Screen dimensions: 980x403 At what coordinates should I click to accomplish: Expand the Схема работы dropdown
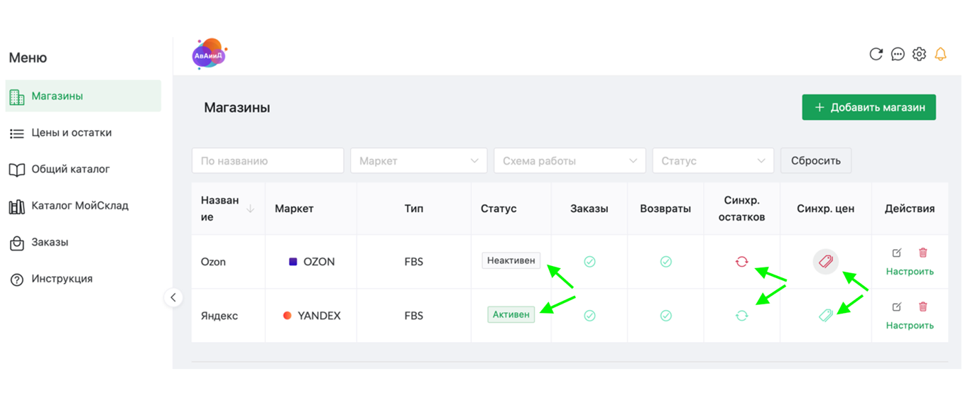coord(569,161)
